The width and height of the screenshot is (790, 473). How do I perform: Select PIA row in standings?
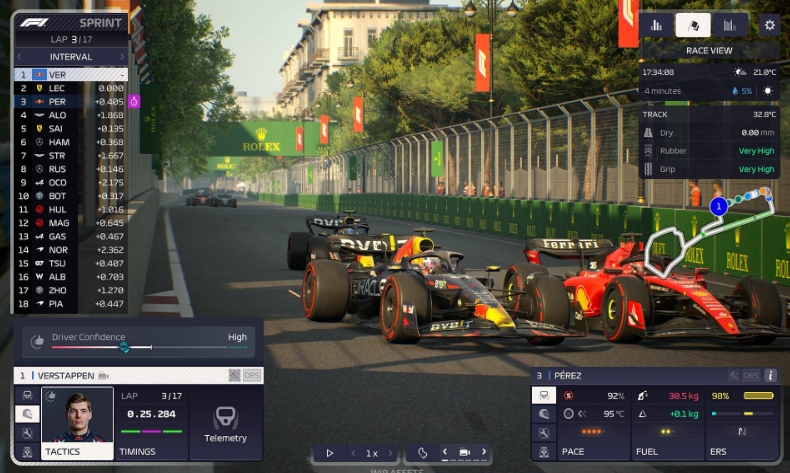point(71,304)
